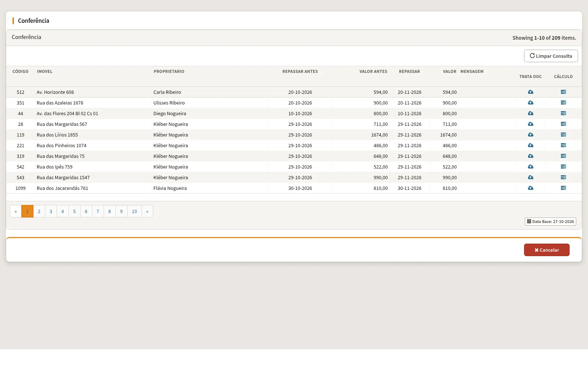Click upload icon for Rua das Margaridas 567
588x368 pixels.
(x=531, y=124)
